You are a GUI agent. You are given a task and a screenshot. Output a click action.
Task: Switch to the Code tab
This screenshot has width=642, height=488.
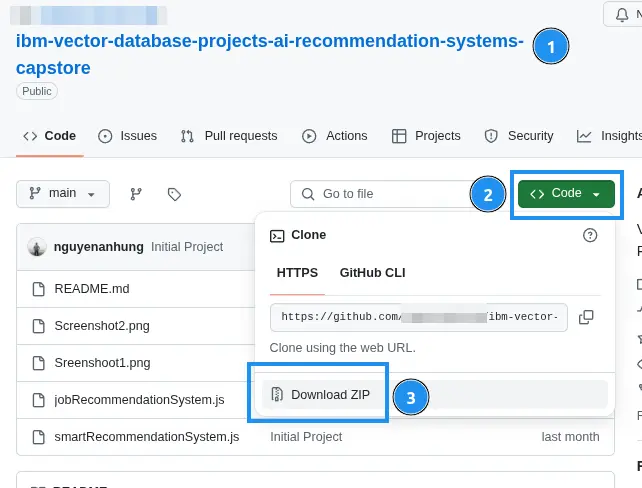click(x=50, y=136)
